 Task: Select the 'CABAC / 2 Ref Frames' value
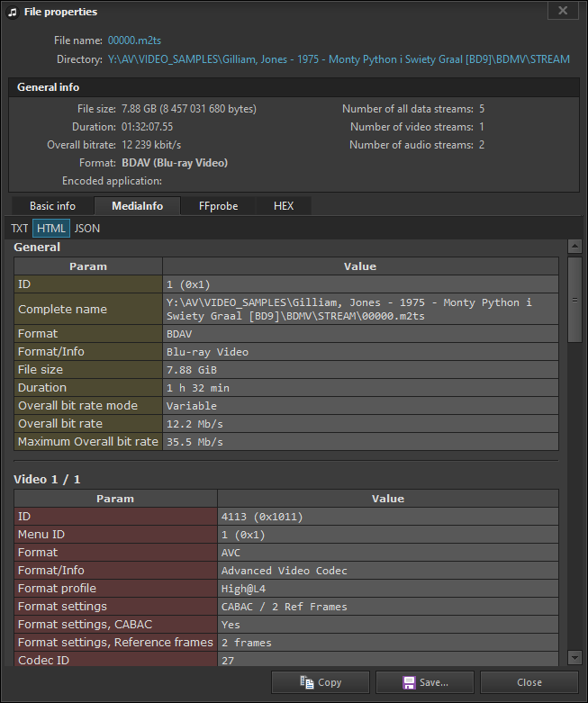point(388,606)
